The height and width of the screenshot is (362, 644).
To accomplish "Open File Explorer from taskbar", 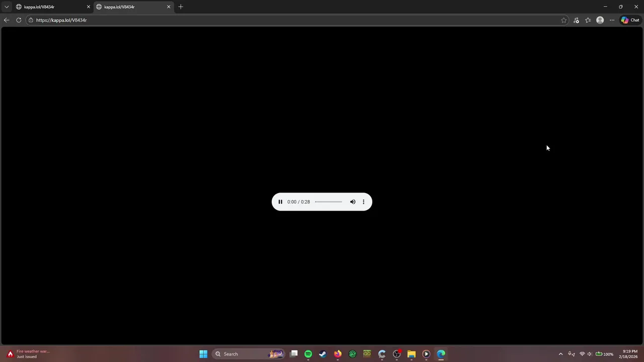I will point(411,354).
